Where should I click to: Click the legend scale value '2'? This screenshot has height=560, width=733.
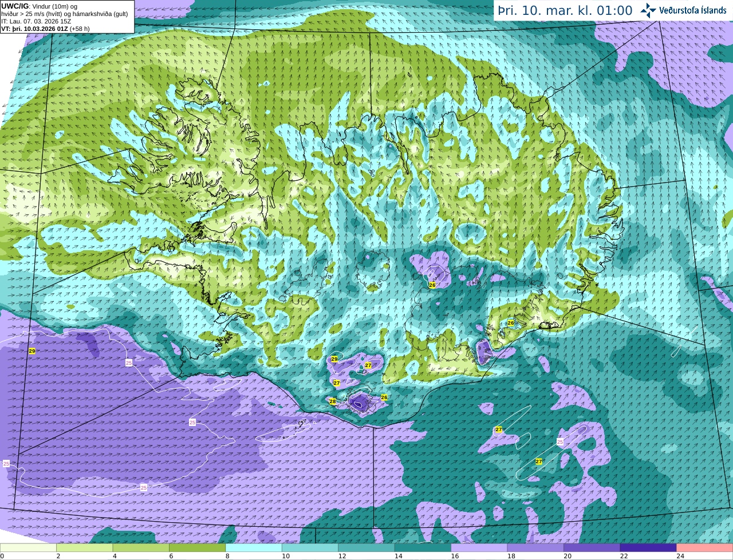coord(58,556)
